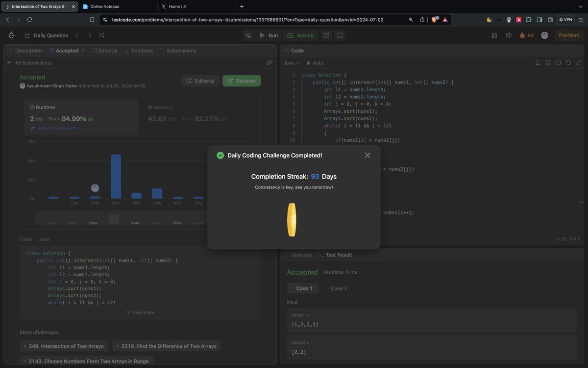This screenshot has width=588, height=368.
Task: Open challenge 2215. Find the Difference of Two Arrays
Action: click(x=167, y=346)
